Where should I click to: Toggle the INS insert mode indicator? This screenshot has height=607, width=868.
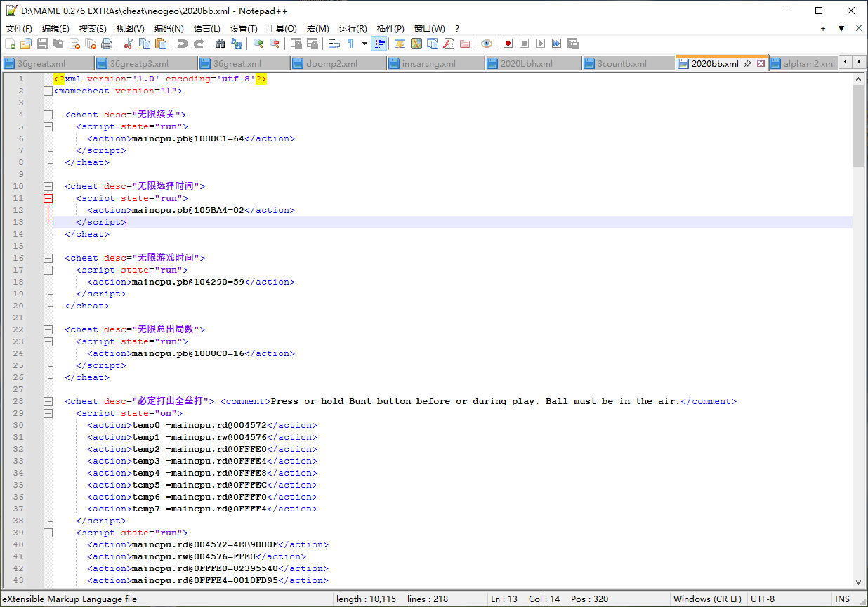[x=842, y=599]
